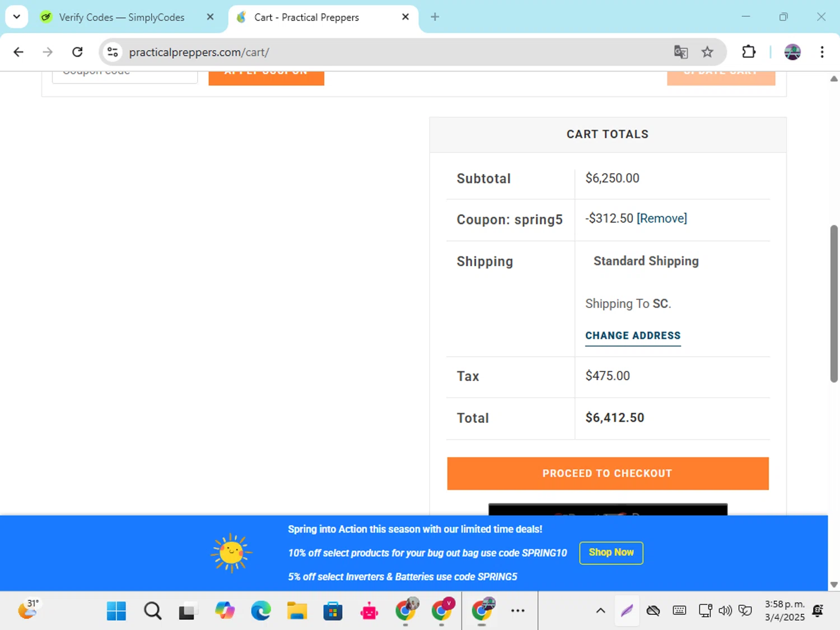
Task: Click the Change Address link
Action: [633, 336]
